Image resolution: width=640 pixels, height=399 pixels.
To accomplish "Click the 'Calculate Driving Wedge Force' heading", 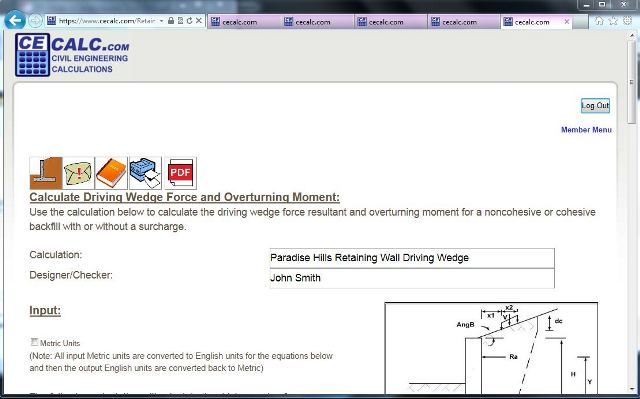I will click(x=184, y=197).
